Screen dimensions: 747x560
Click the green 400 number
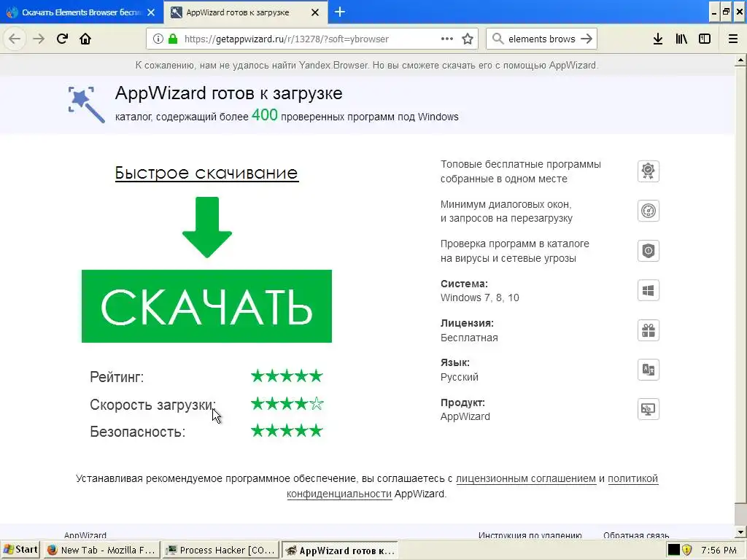click(x=264, y=114)
